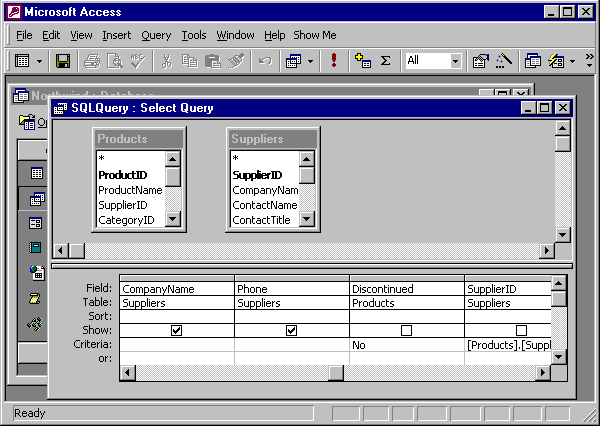Expand the New Object dropdown arrow

coord(572,61)
